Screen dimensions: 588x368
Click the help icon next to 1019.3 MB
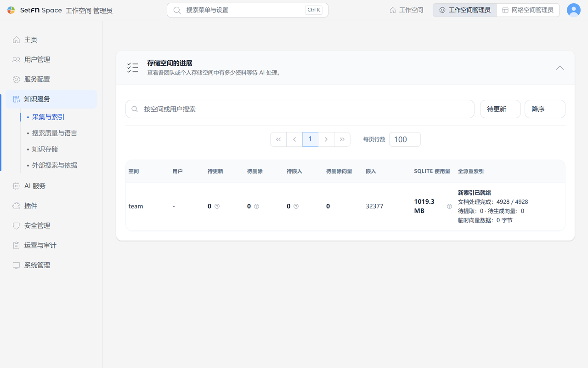coord(449,207)
